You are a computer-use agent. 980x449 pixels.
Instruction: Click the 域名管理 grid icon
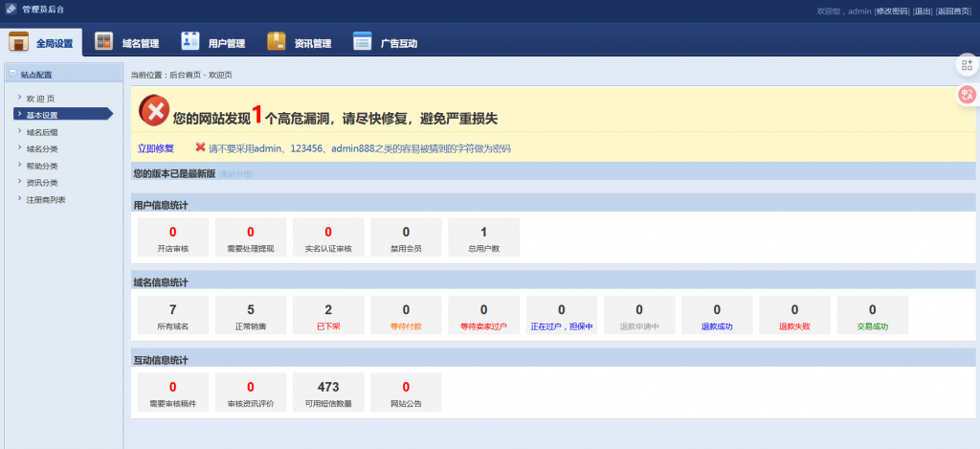pyautogui.click(x=103, y=41)
